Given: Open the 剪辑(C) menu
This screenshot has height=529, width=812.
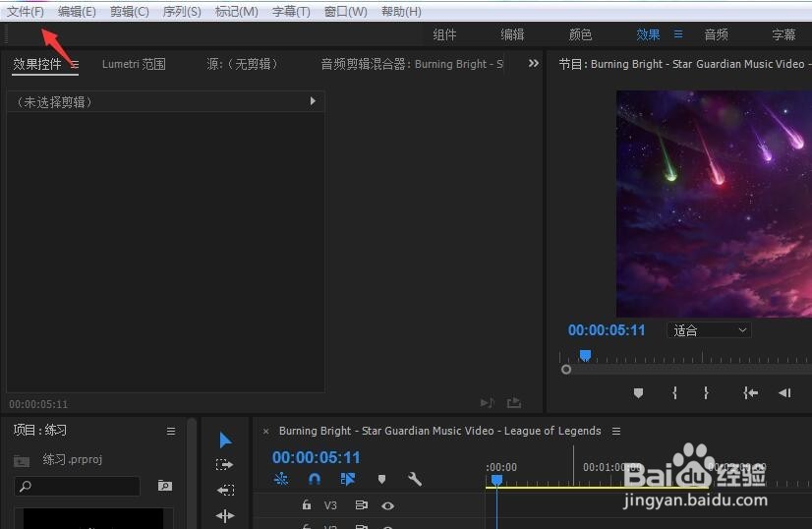Looking at the screenshot, I should coord(129,11).
